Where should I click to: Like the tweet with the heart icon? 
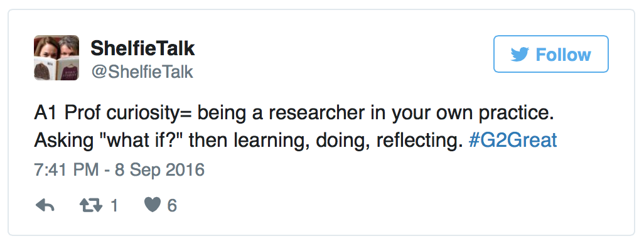click(153, 205)
